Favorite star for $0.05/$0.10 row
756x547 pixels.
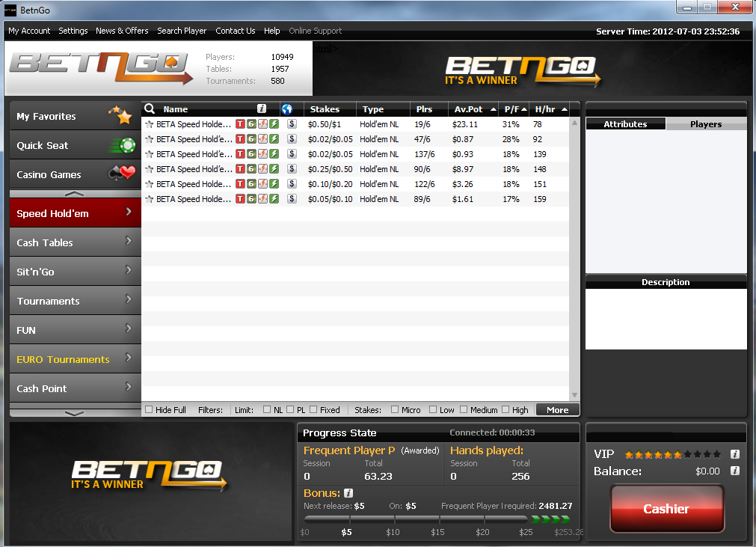[x=149, y=199]
